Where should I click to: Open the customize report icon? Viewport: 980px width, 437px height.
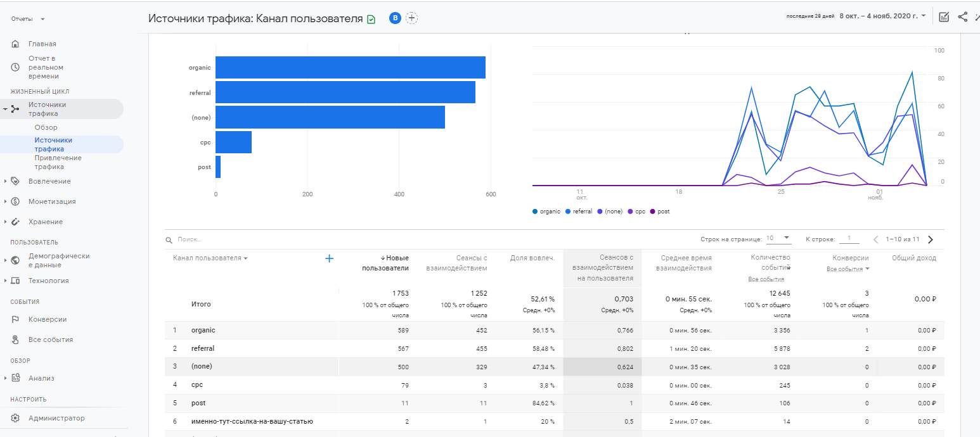point(944,17)
